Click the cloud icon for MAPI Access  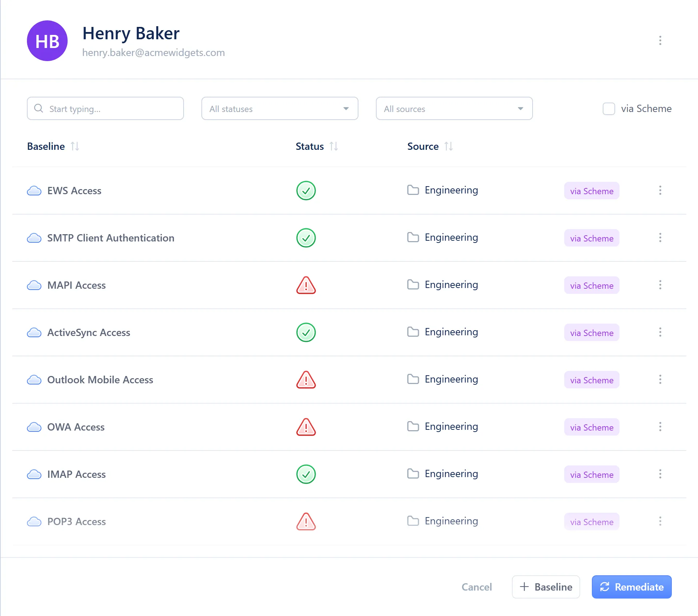click(x=34, y=285)
